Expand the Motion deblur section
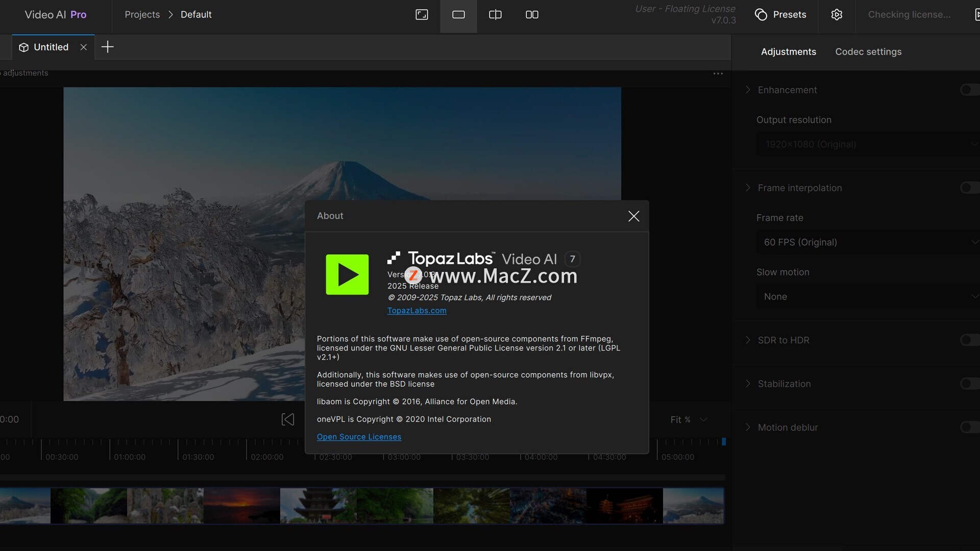This screenshot has height=551, width=980. 748,428
